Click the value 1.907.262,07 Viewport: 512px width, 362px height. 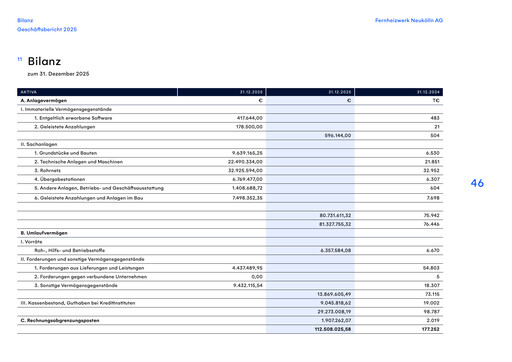(x=336, y=320)
